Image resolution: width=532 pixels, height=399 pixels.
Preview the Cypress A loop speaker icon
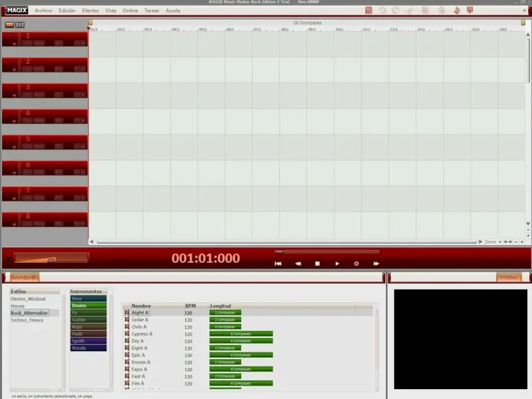(x=127, y=334)
